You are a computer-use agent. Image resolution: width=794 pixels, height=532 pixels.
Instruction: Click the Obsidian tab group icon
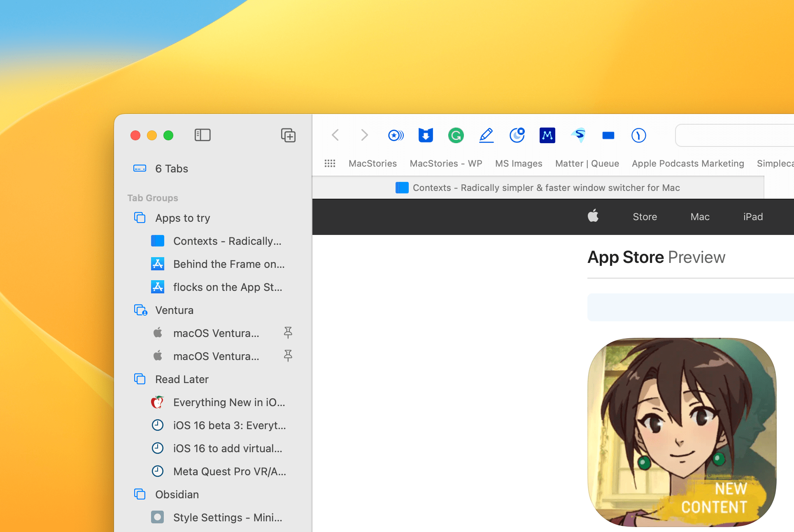[140, 494]
